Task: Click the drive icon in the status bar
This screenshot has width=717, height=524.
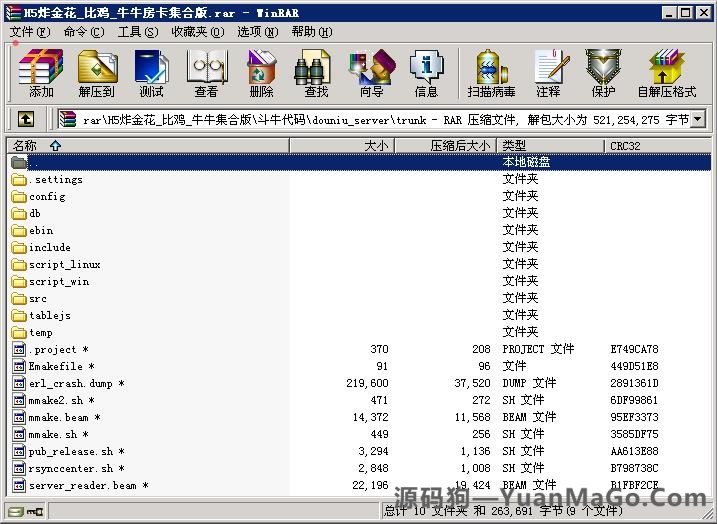Action: tap(15, 511)
